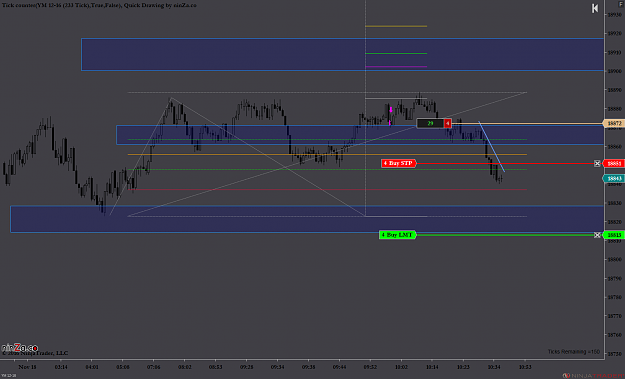
Task: Select the green 4 Buy LMT order label
Action: tap(398, 235)
